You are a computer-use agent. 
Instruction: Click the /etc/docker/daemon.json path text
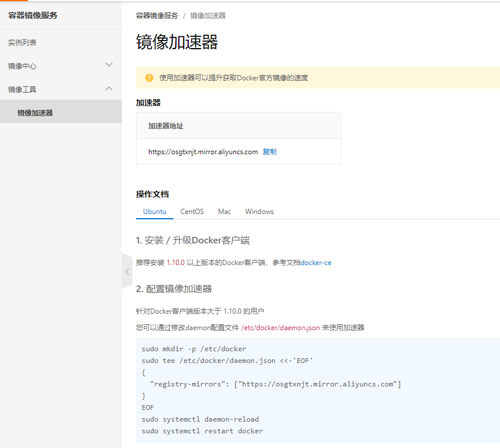[280, 328]
